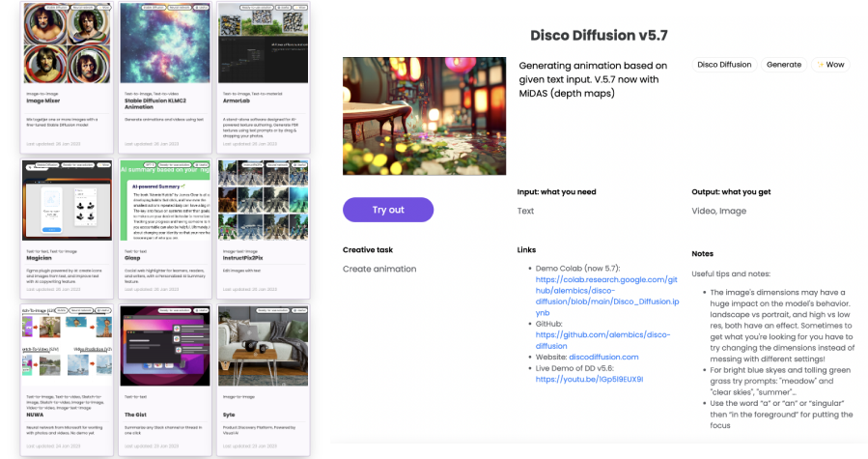This screenshot has width=868, height=459.
Task: Click the ArmorLab card title
Action: 236,100
